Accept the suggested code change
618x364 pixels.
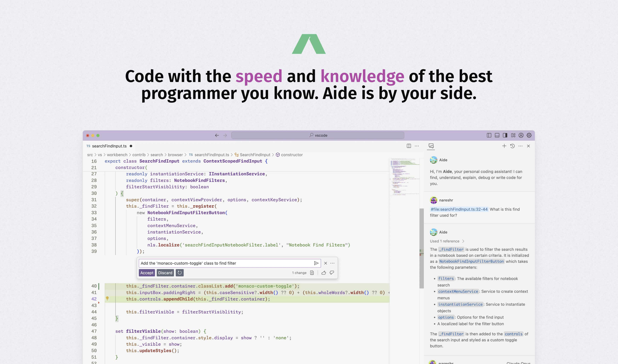click(147, 273)
